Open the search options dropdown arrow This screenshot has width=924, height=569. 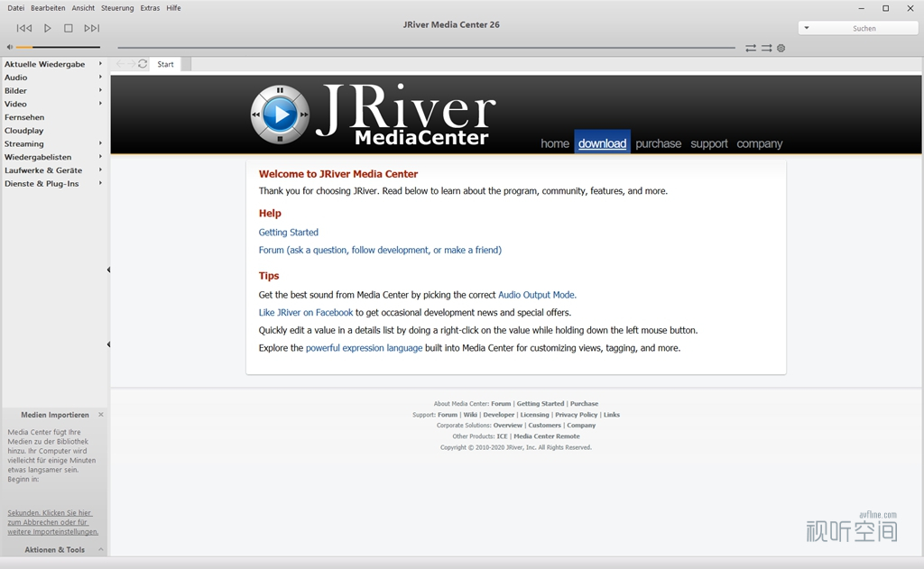[807, 28]
